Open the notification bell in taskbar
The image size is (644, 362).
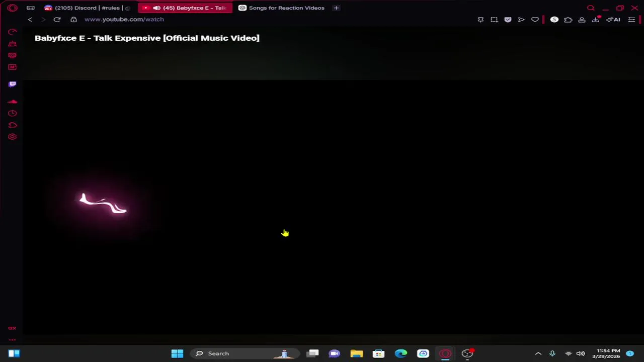click(x=630, y=353)
